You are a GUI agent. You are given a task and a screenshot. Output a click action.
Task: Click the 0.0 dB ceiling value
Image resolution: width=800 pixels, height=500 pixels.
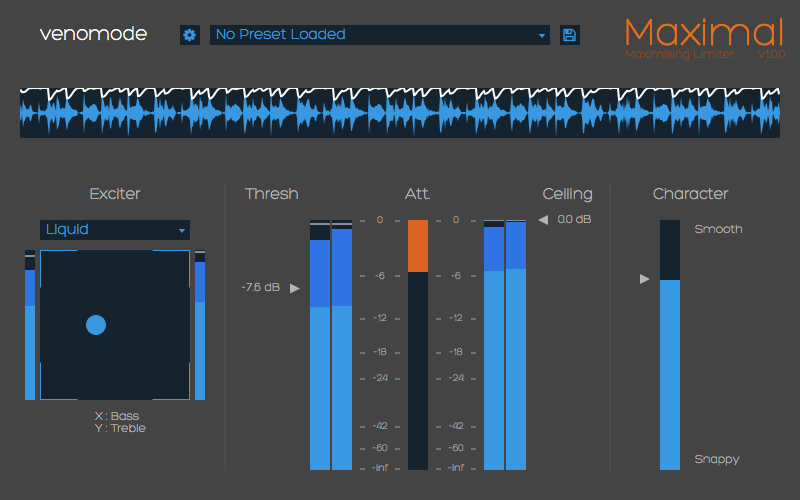pos(574,219)
